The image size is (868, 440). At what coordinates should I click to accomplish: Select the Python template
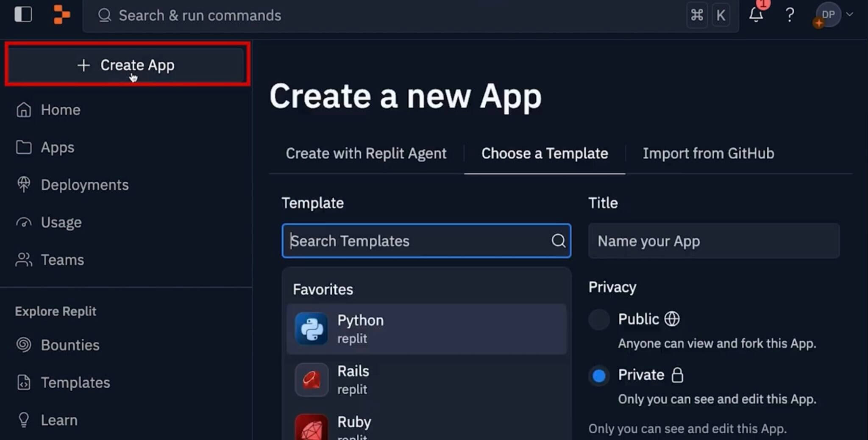tap(426, 329)
